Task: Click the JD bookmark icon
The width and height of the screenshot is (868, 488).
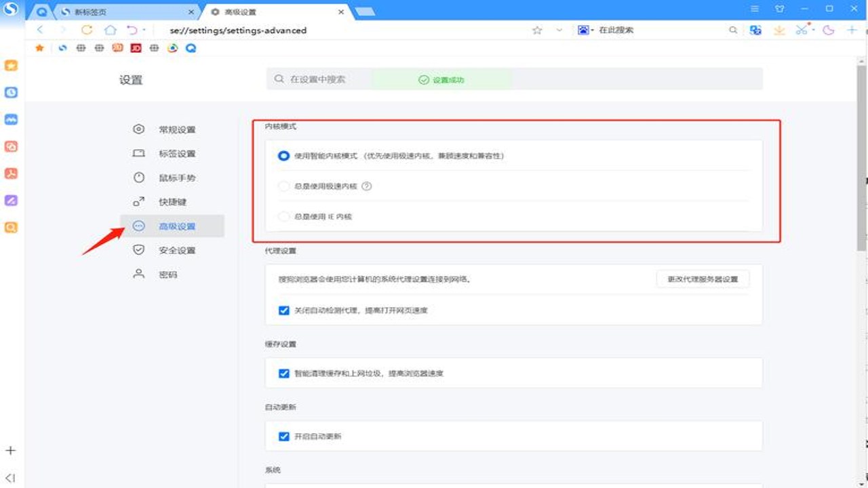Action: pos(136,48)
